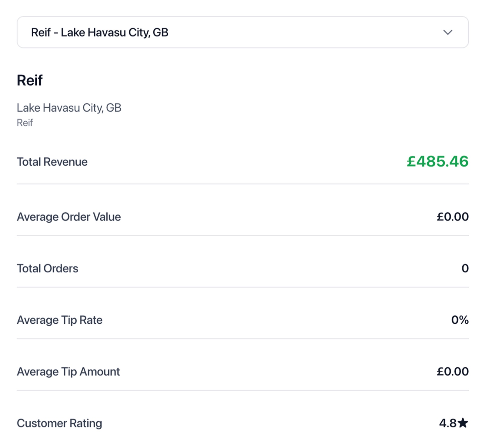Select the 4.8 customer rating number
This screenshot has height=448, width=485.
pyautogui.click(x=448, y=423)
